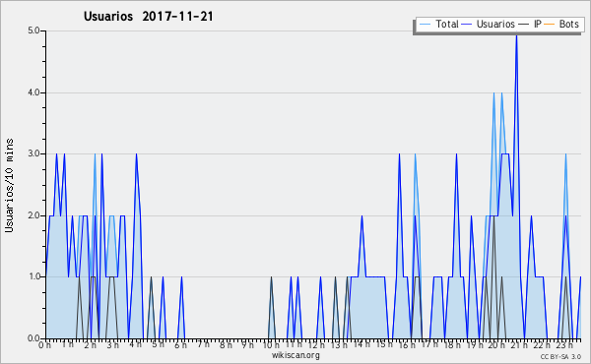This screenshot has width=591, height=364.
Task: Click the dark blue Usuarios legend line
Action: click(x=467, y=25)
